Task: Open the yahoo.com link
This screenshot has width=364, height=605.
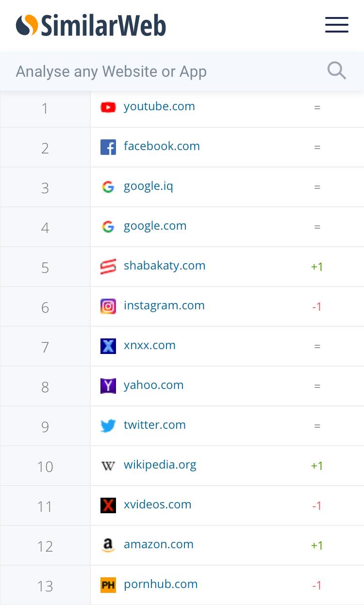Action: [x=154, y=386]
